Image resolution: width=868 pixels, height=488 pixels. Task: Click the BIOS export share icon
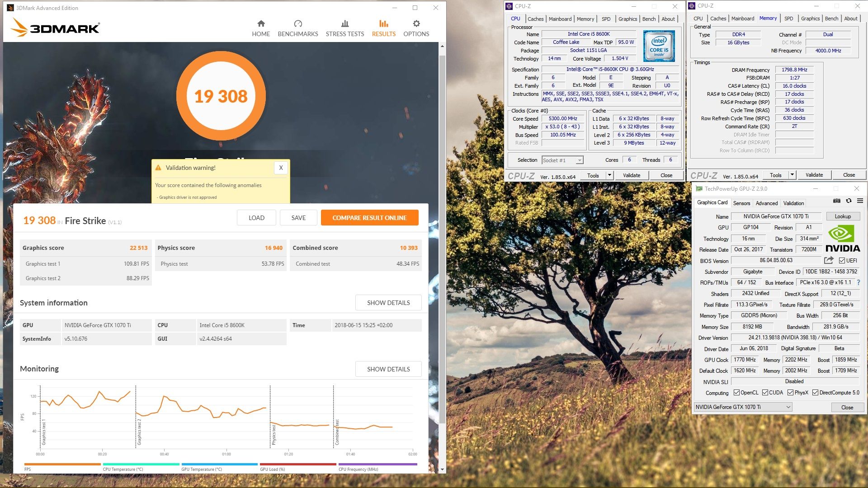coord(828,260)
